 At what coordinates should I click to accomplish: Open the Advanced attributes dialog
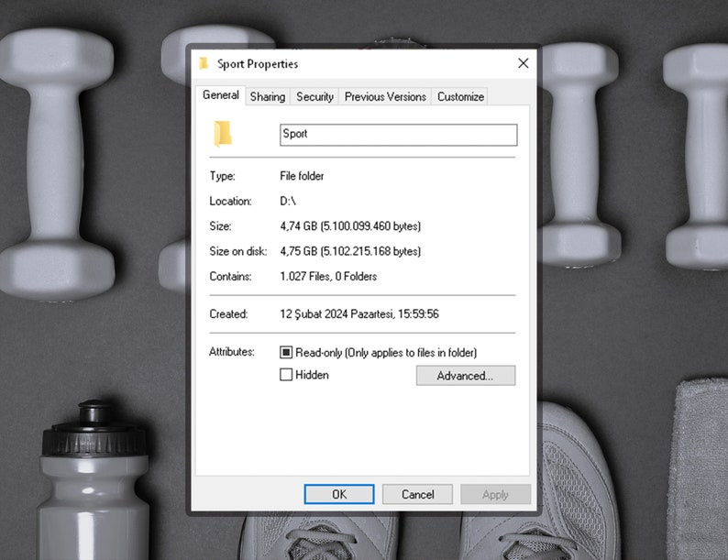(x=466, y=376)
